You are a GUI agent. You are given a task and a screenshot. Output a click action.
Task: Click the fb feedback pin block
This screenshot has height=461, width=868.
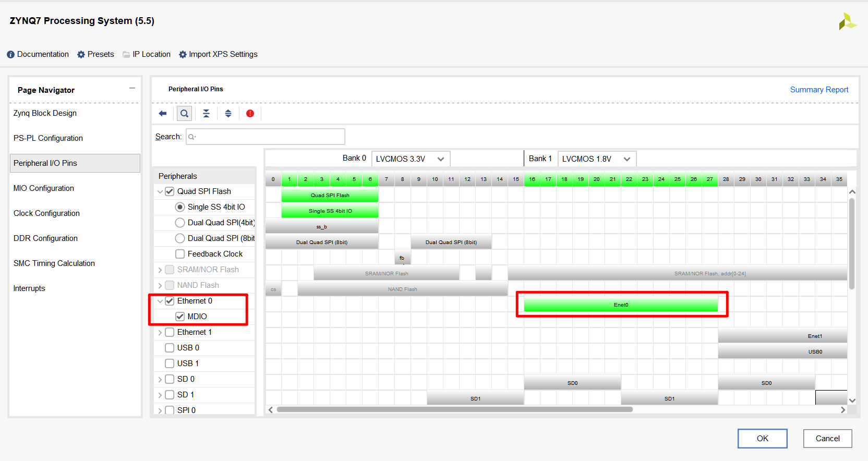tap(402, 258)
